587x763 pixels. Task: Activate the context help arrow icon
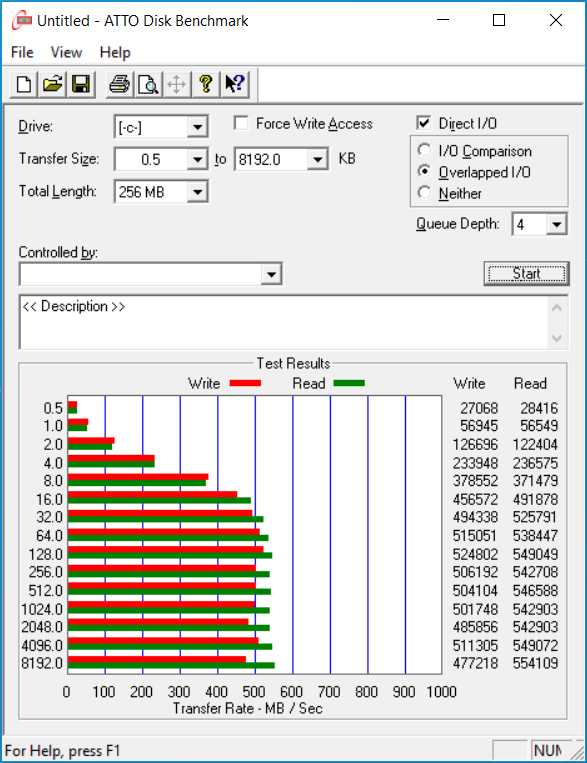(x=235, y=85)
